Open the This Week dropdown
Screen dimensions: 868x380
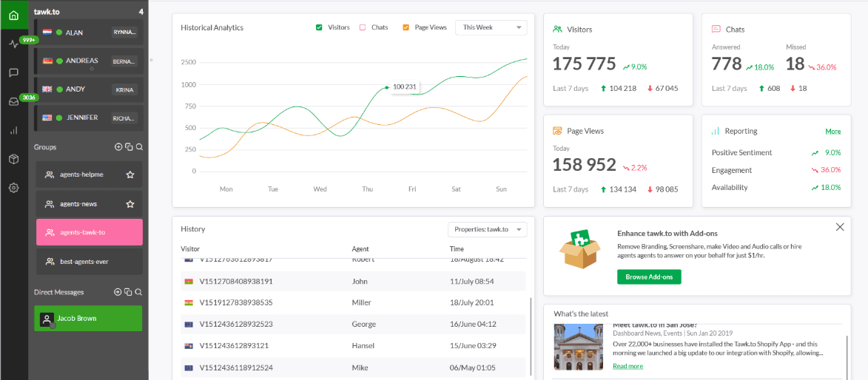coord(491,27)
